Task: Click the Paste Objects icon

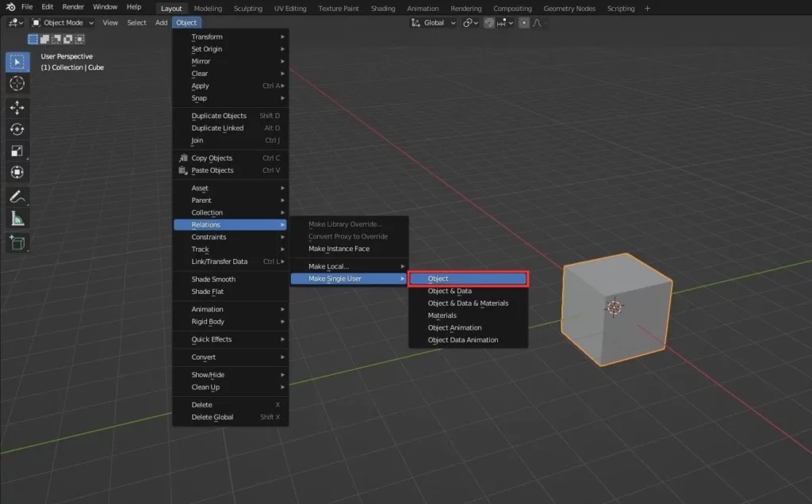Action: tap(183, 170)
